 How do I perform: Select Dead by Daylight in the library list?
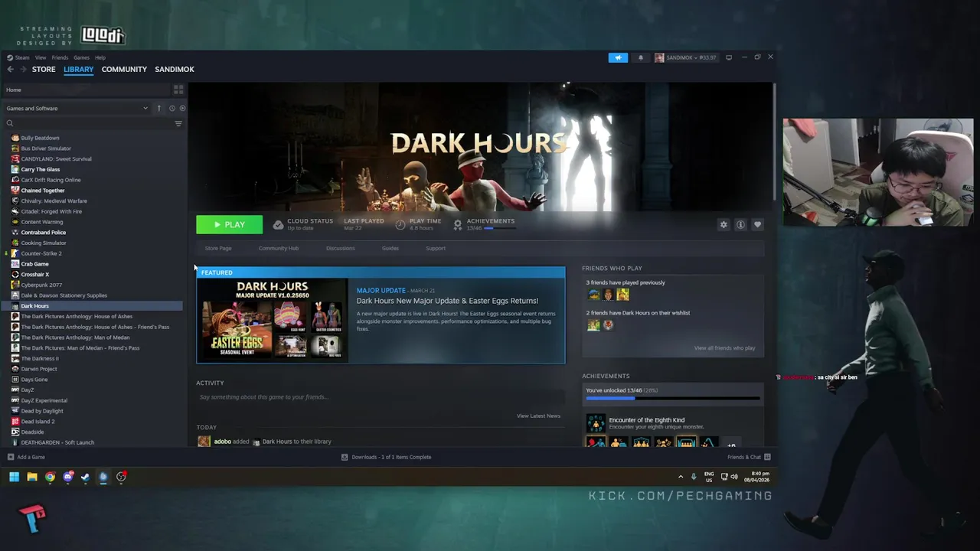[x=42, y=411]
